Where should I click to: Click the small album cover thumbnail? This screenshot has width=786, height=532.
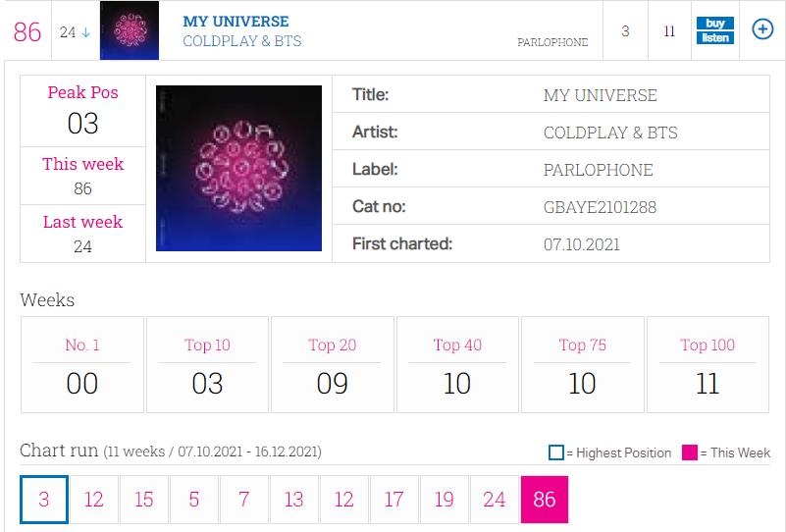130,30
